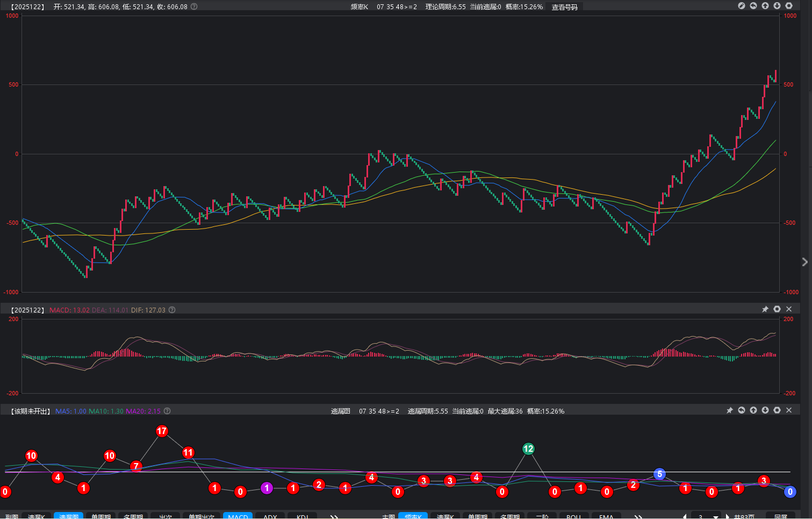Open 遗漏图 panel settings hexagon icon
This screenshot has height=519, width=812.
pyautogui.click(x=777, y=410)
